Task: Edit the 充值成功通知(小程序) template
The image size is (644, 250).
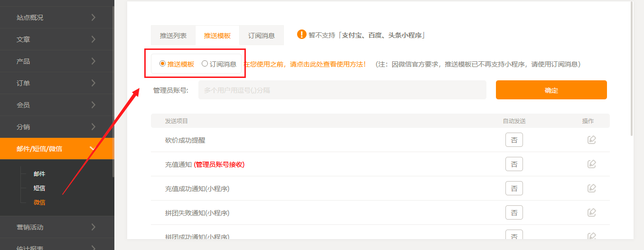Action: (591, 188)
